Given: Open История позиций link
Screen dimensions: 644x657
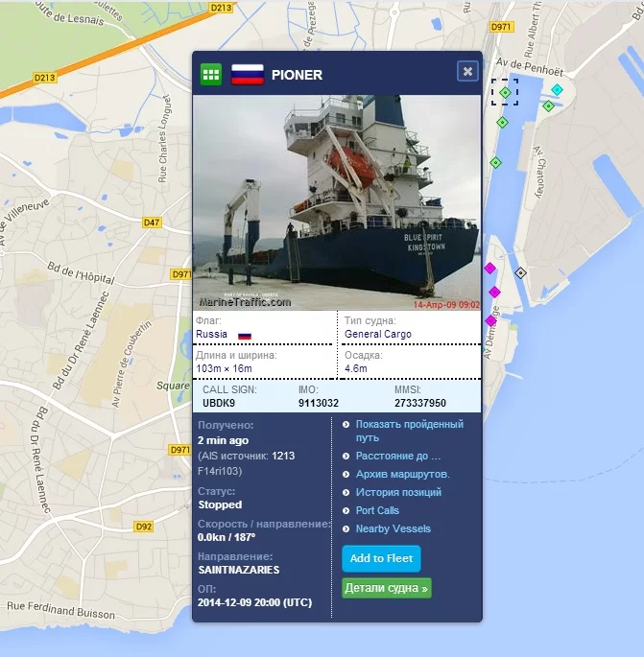Looking at the screenshot, I should coord(398,492).
